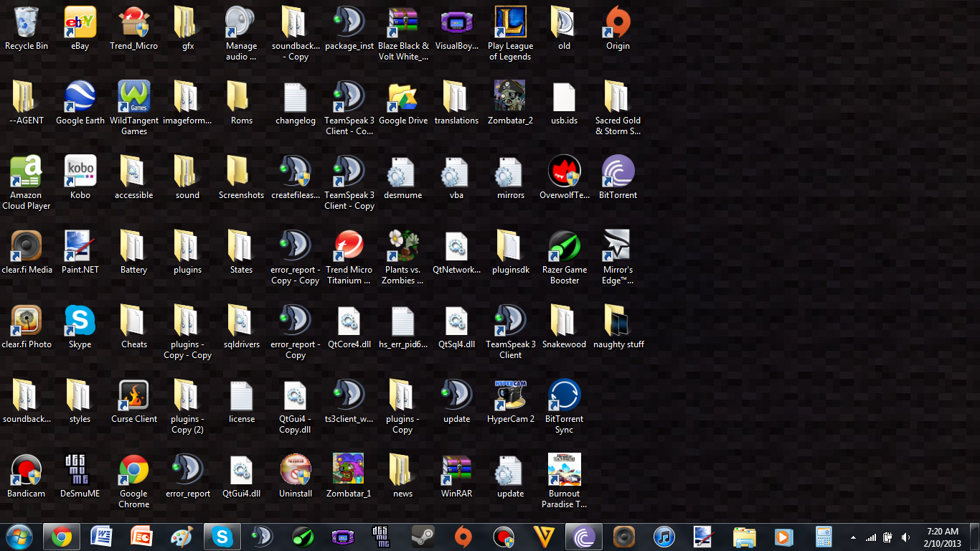Open the Origin shortcut on the desktop
The height and width of the screenshot is (551, 980).
point(618,29)
